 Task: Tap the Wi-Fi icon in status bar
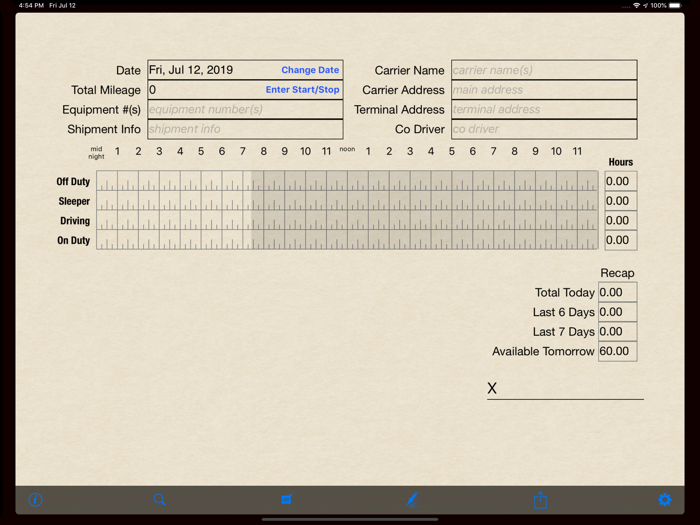tap(637, 5)
